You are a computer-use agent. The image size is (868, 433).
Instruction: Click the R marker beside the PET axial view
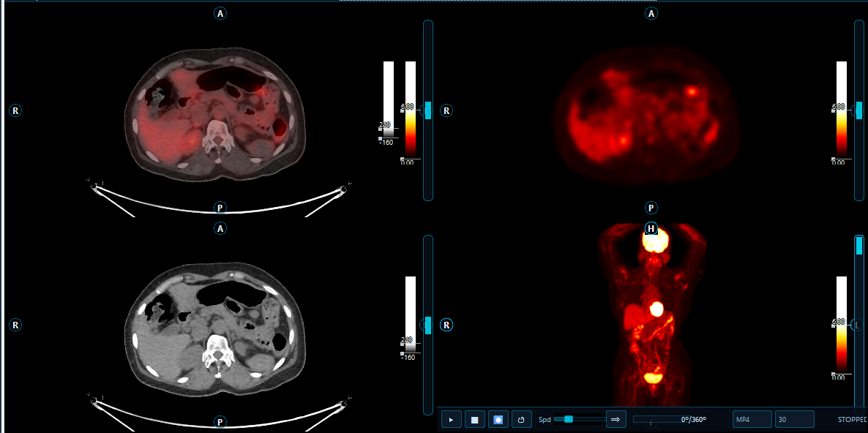pyautogui.click(x=446, y=110)
